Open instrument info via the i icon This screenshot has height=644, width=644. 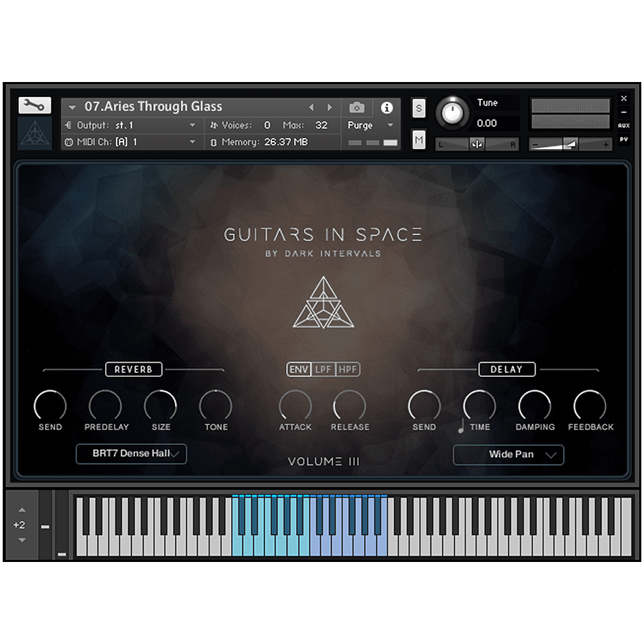coord(387,107)
